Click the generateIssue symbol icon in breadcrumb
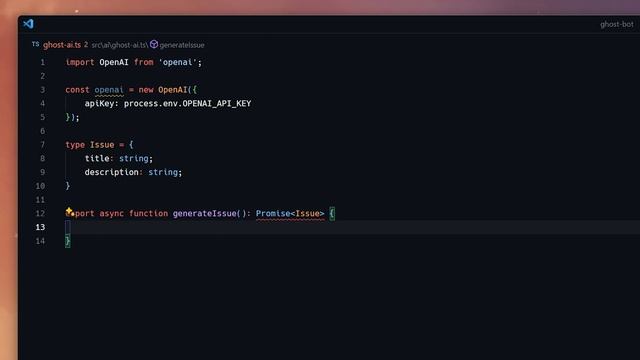640x360 pixels. (154, 44)
